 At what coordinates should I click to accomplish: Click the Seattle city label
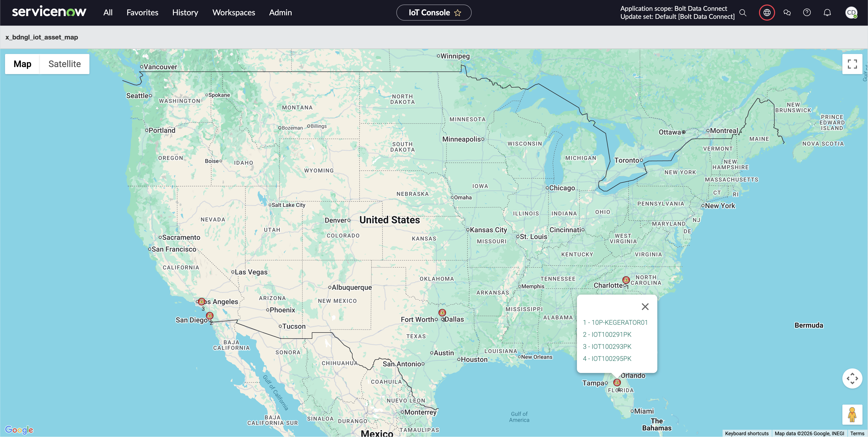(x=137, y=96)
